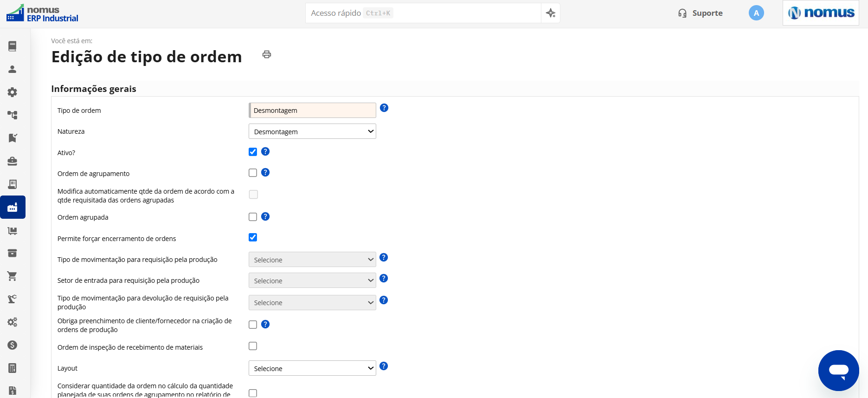
Task: Click the settings gear icon in sidebar
Action: click(13, 92)
